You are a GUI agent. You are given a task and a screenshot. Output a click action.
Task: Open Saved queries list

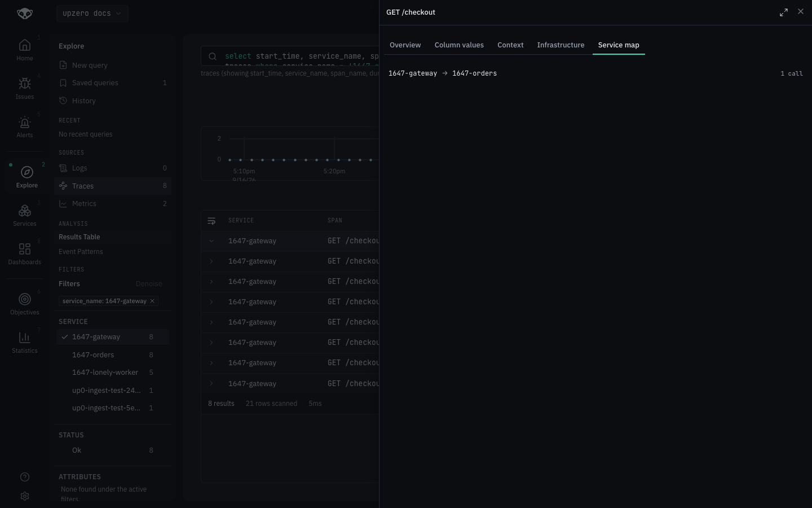(x=113, y=83)
